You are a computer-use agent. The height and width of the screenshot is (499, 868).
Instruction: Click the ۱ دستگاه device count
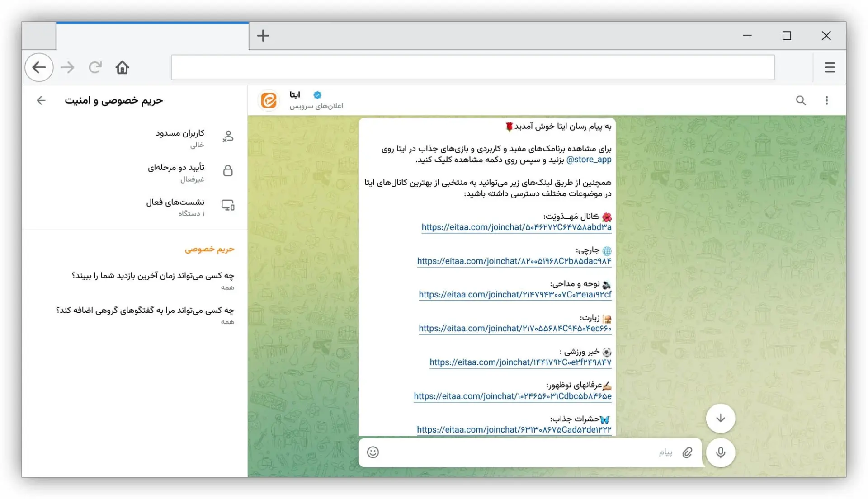pos(191,213)
